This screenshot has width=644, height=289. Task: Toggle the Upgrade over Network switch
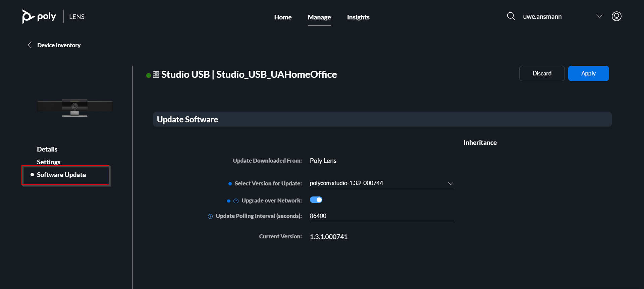click(316, 200)
